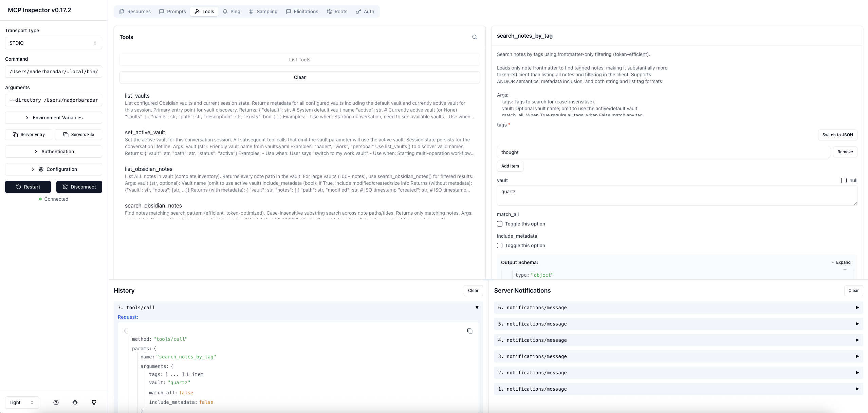Viewport: 868px width, 413px height.
Task: Check the null box for vault
Action: point(844,180)
